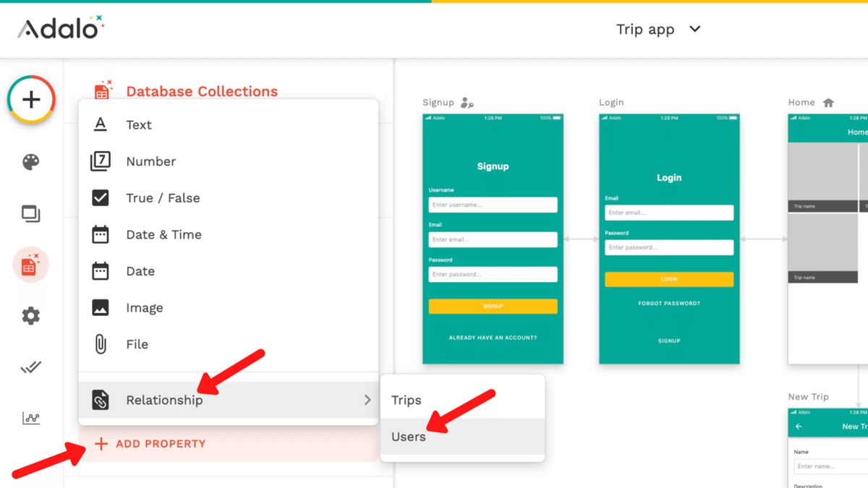Expand the Relationship submenu chevron
The image size is (868, 488).
click(367, 400)
